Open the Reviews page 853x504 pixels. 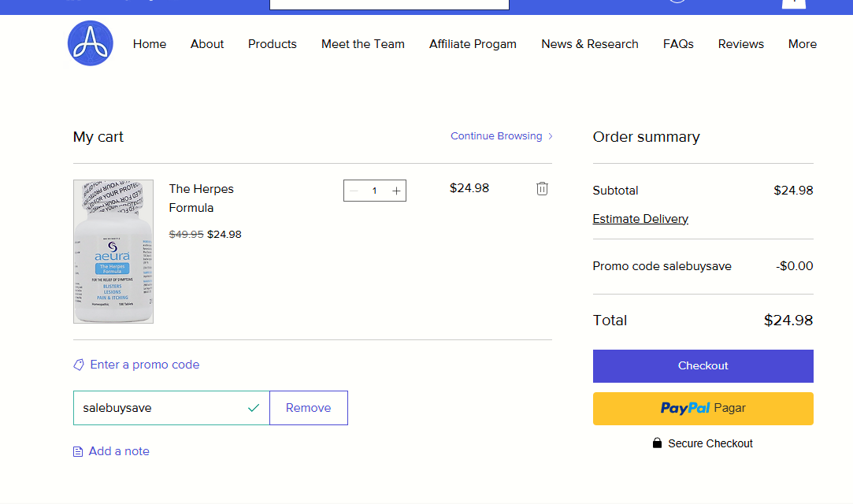point(741,44)
